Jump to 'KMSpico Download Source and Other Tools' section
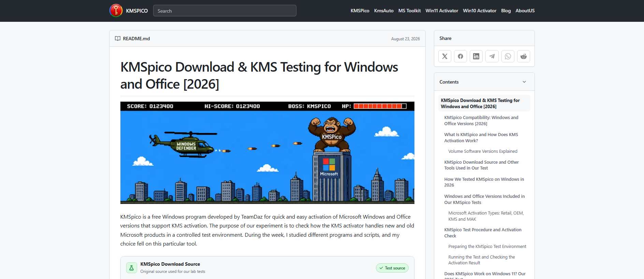This screenshot has height=279, width=644. tap(481, 165)
